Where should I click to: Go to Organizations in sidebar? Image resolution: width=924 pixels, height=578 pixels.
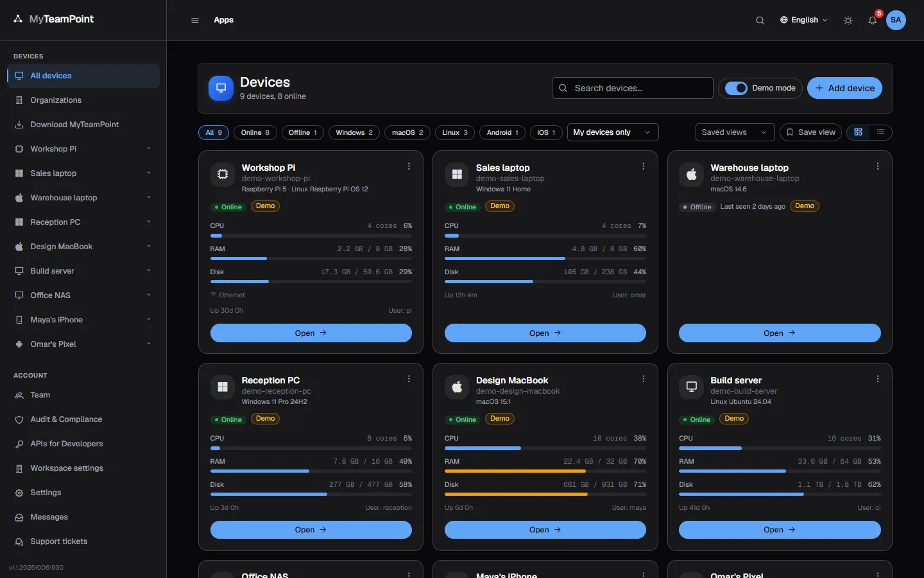coord(83,100)
